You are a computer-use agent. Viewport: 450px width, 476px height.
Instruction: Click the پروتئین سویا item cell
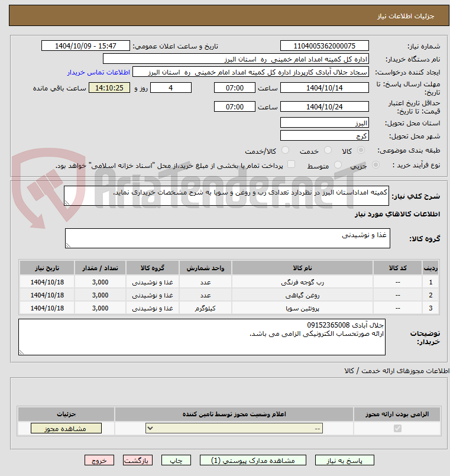click(x=302, y=308)
